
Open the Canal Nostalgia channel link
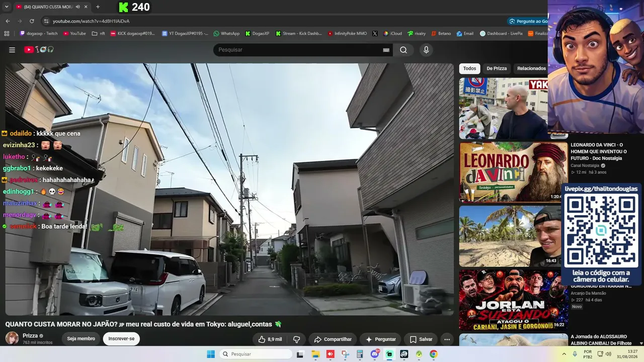tap(585, 165)
